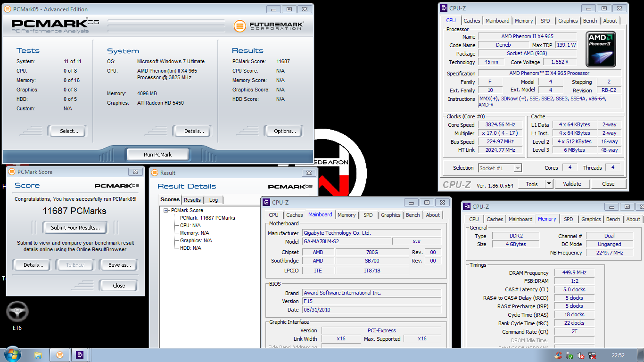Open the Windows Start menu
The height and width of the screenshot is (362, 644).
pos(12,354)
